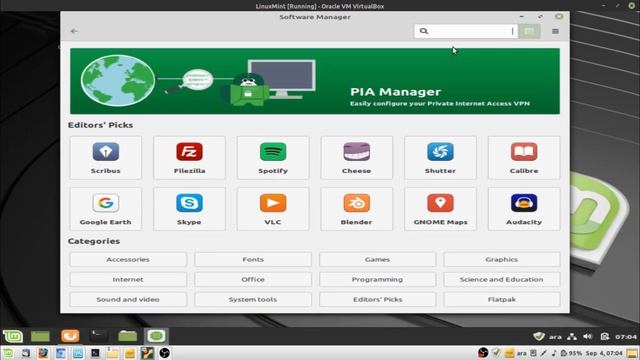Click the host battery 95% indicator
The height and width of the screenshot is (360, 640).
(x=571, y=353)
